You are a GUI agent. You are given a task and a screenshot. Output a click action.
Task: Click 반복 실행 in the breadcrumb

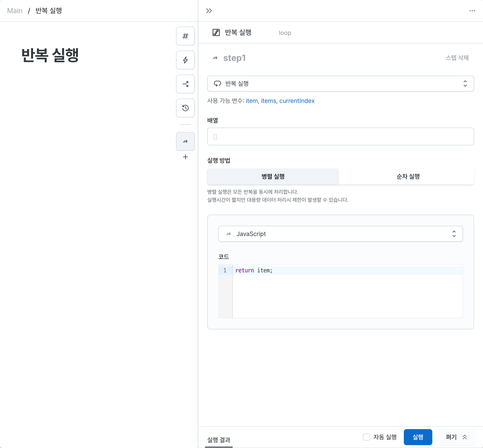click(x=49, y=11)
